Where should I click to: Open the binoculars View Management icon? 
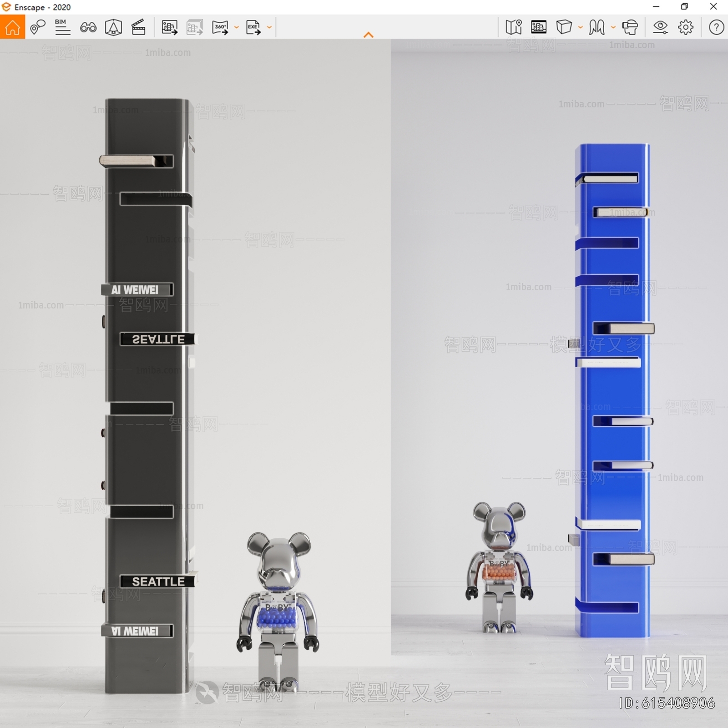point(88,27)
